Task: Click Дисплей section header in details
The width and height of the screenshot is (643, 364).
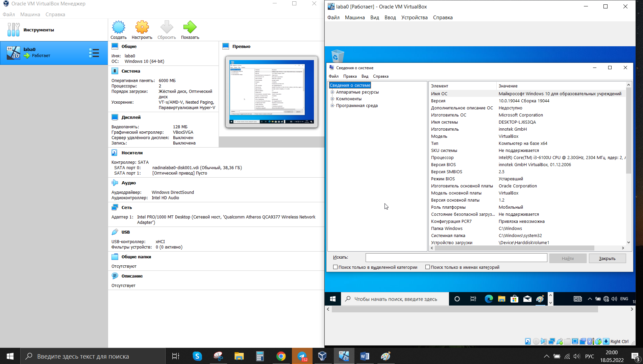Action: pos(131,118)
